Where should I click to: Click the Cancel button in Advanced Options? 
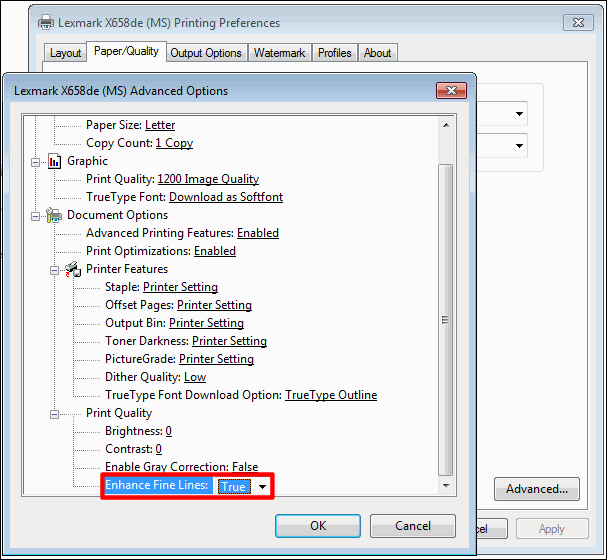click(x=412, y=525)
